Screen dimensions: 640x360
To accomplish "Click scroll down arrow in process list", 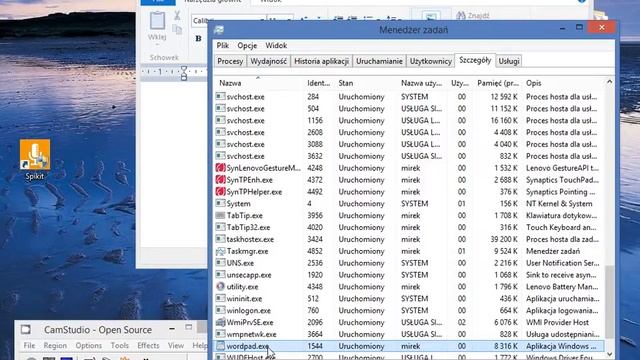I will 609,354.
